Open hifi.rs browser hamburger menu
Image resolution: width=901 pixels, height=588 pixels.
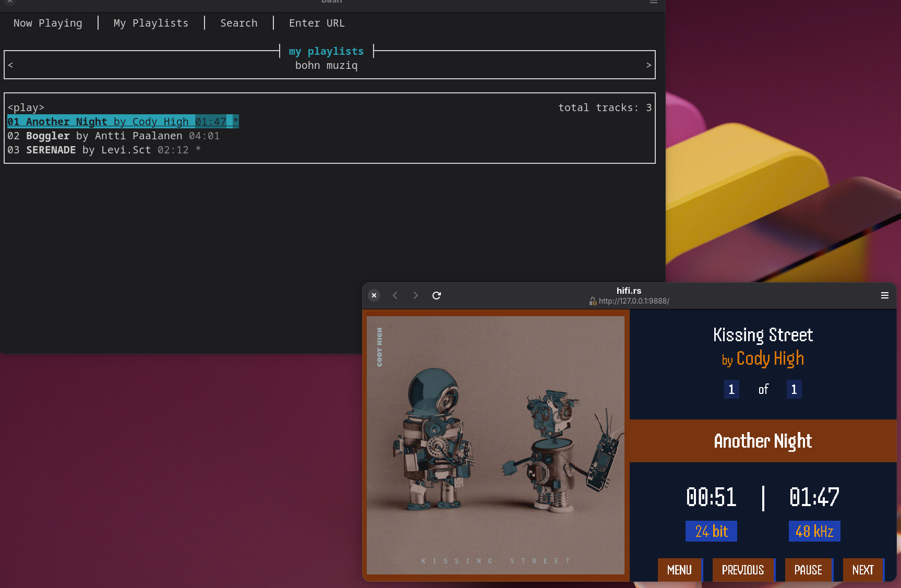885,295
